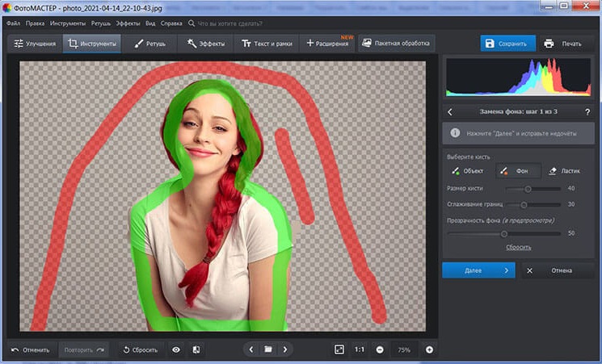Toggle the before/after compare icon
The width and height of the screenshot is (602, 364).
pyautogui.click(x=196, y=349)
